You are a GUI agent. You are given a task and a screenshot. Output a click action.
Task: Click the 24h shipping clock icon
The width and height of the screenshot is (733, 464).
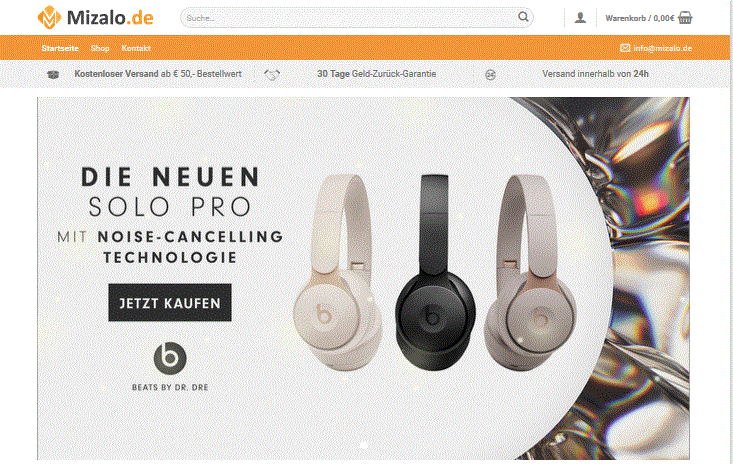pyautogui.click(x=490, y=74)
